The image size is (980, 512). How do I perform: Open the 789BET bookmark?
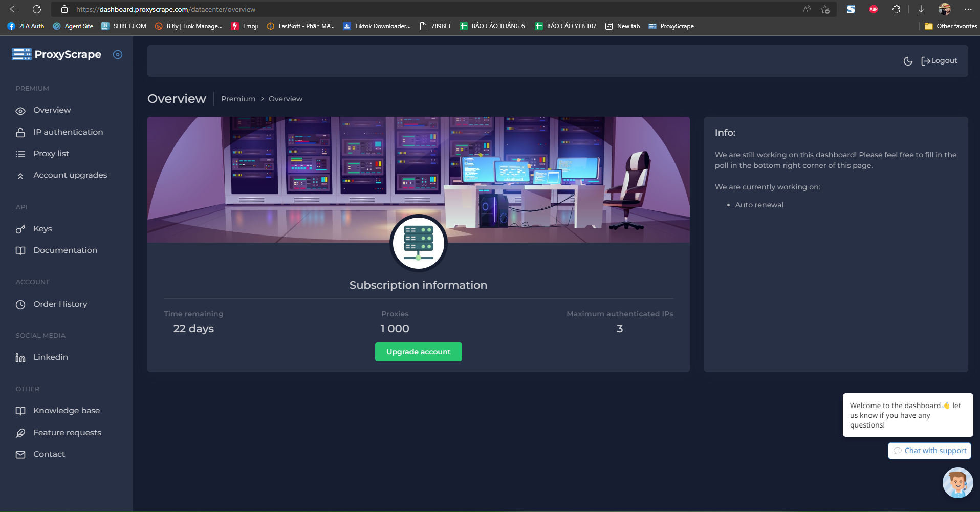[435, 26]
